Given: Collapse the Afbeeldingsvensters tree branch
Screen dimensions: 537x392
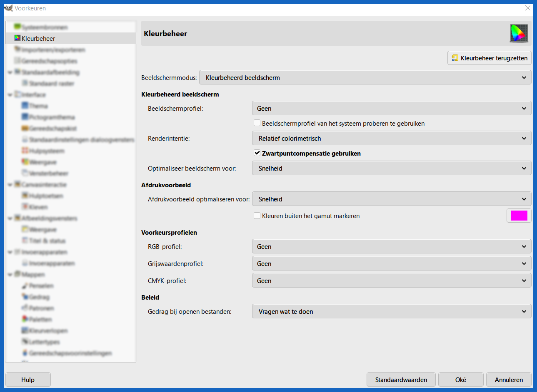Looking at the screenshot, I should click(10, 218).
